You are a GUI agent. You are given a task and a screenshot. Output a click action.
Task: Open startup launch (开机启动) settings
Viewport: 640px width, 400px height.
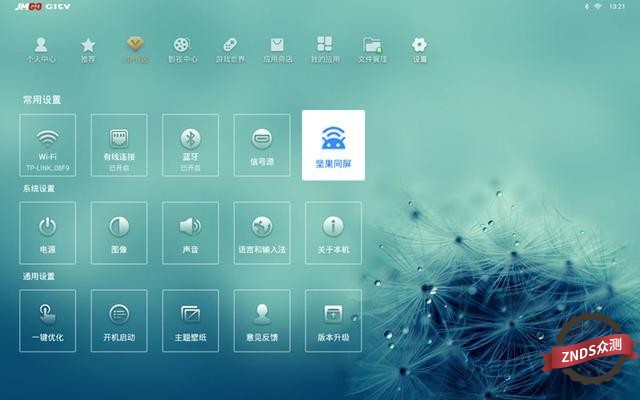[119, 321]
